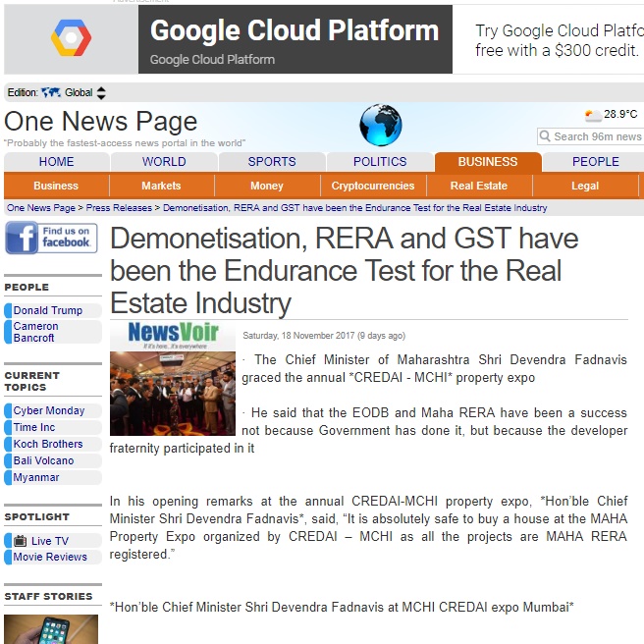Switch to the WORLD tab

click(164, 161)
